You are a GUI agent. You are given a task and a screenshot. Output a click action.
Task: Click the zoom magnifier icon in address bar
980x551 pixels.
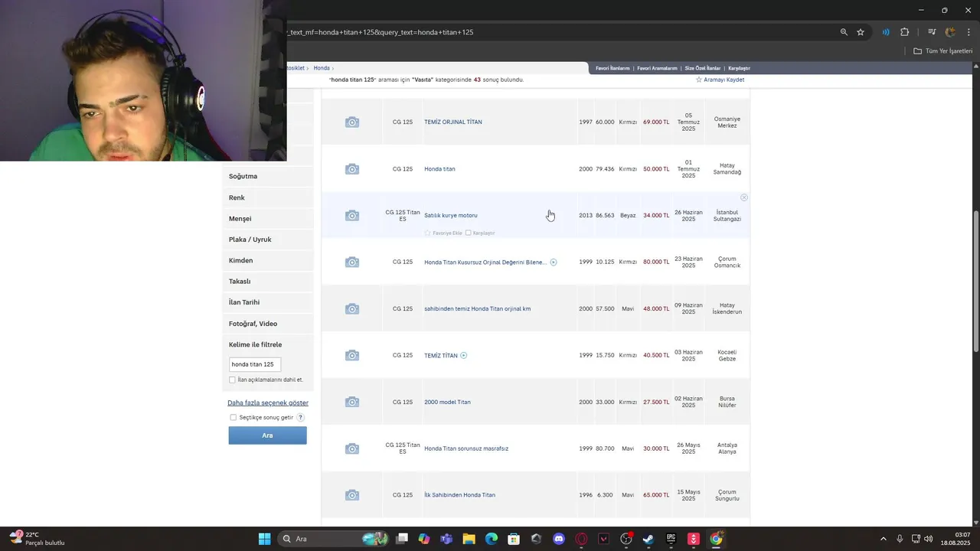click(x=844, y=32)
